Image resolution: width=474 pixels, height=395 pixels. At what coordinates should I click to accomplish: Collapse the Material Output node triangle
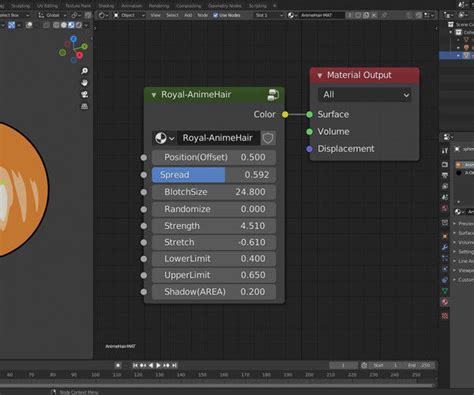point(320,76)
